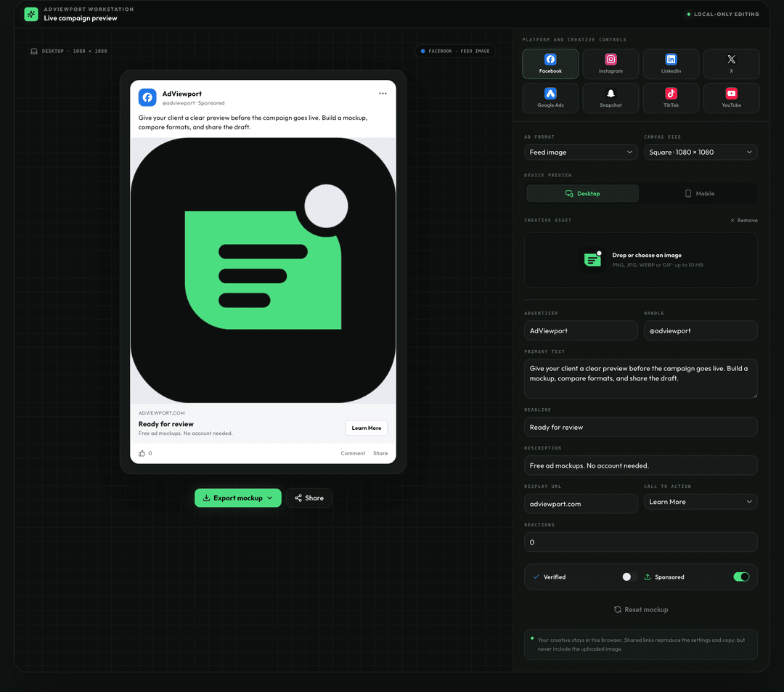784x692 pixels.
Task: Toggle the Verified switch
Action: point(629,577)
